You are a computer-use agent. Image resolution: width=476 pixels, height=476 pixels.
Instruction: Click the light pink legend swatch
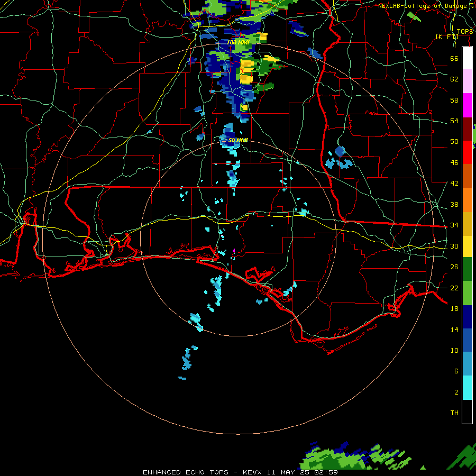click(x=467, y=81)
